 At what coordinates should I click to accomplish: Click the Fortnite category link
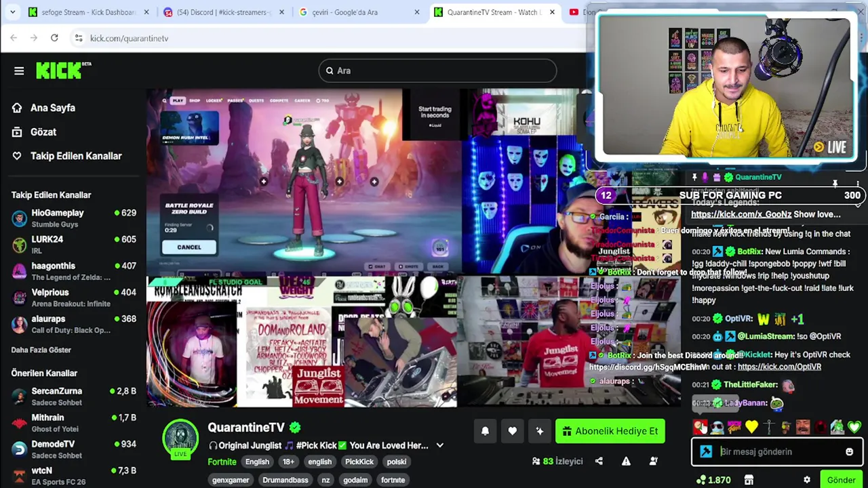222,462
